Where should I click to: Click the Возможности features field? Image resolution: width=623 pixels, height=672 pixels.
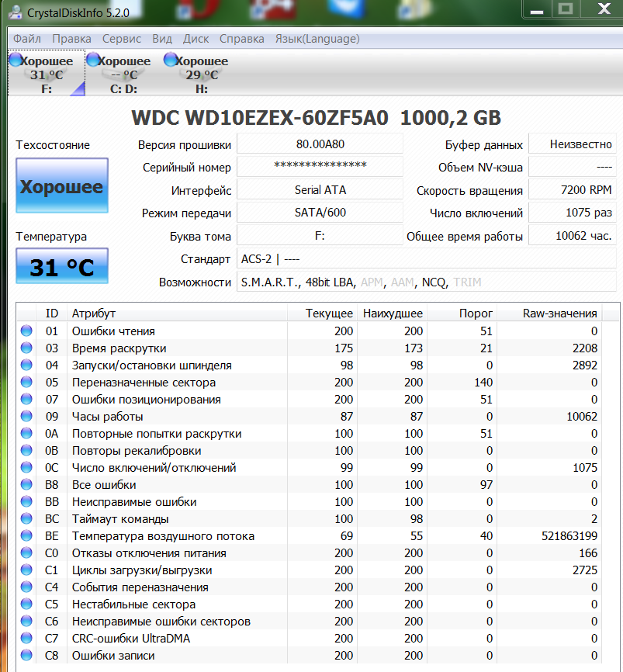pyautogui.click(x=427, y=282)
